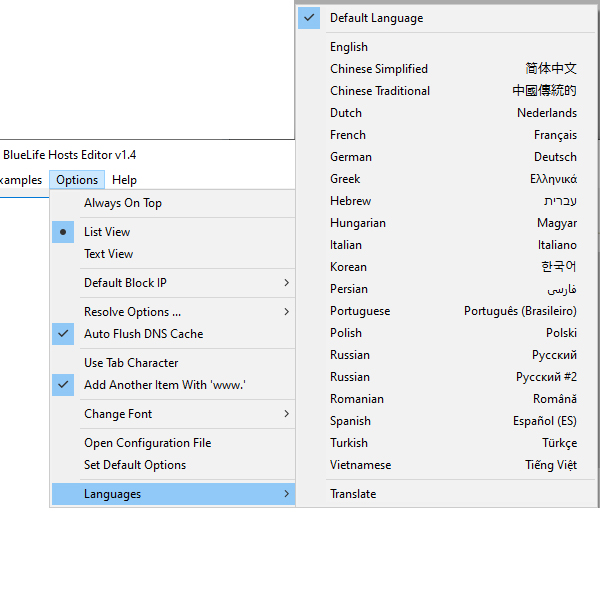Screen dimensions: 600x600
Task: Switch interface to Turkish
Action: tap(447, 443)
